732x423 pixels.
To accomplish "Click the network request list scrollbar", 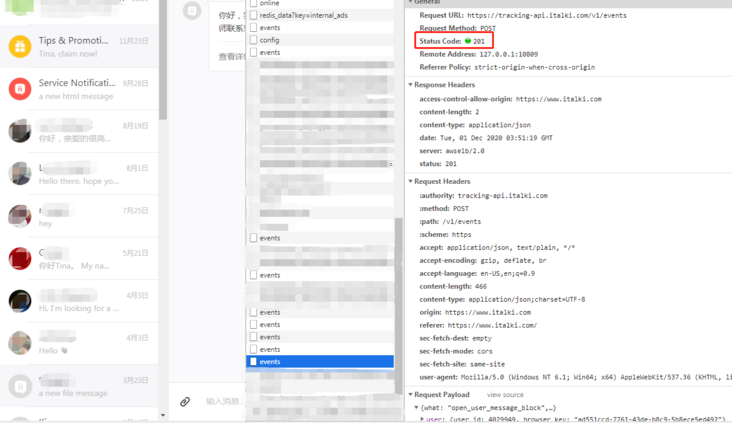I will pos(399,306).
